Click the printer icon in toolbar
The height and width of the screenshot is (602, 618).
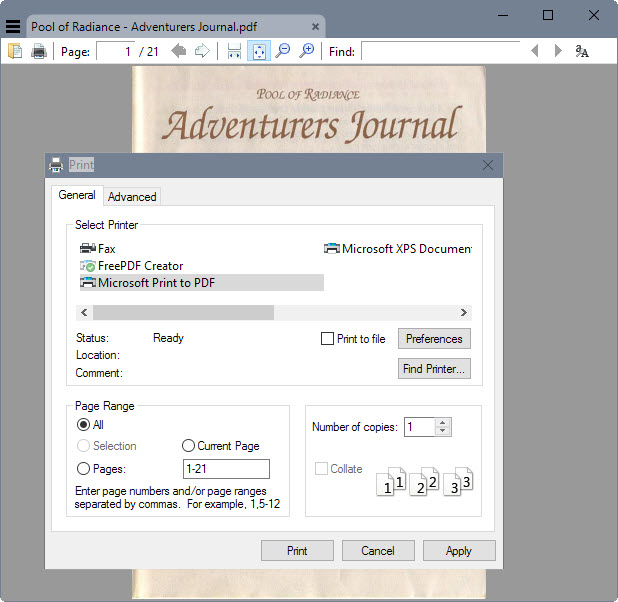(x=39, y=51)
